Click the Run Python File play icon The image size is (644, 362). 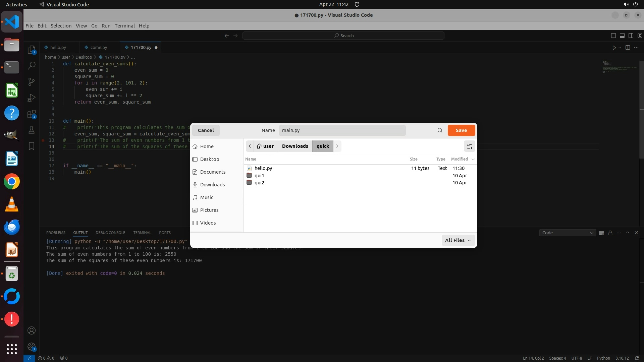click(614, 48)
